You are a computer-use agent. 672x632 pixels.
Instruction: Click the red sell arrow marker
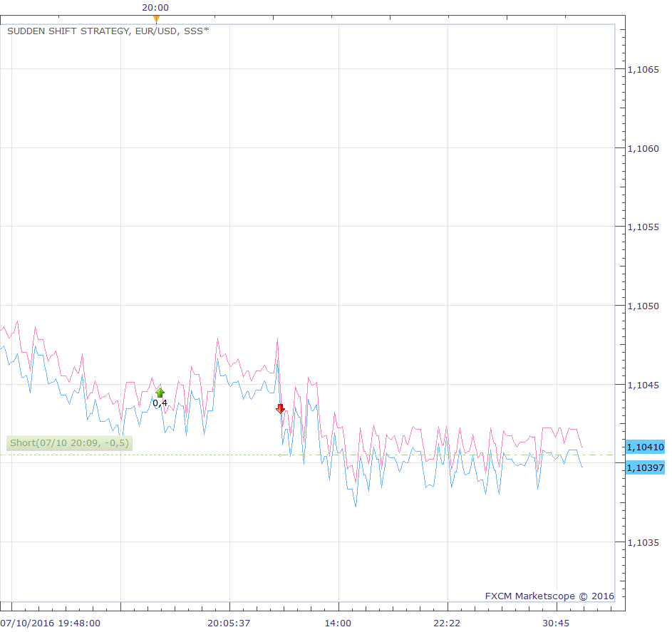tap(280, 409)
